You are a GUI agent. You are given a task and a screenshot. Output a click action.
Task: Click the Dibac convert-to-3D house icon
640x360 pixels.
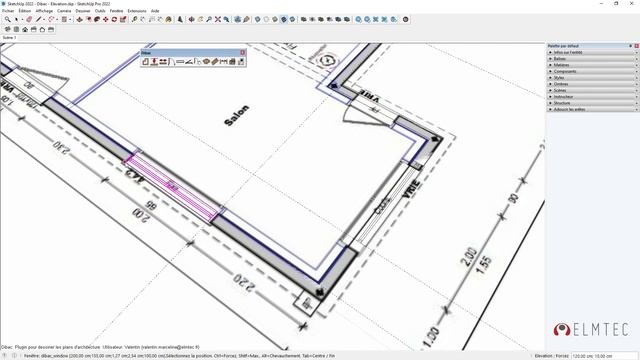(232, 62)
